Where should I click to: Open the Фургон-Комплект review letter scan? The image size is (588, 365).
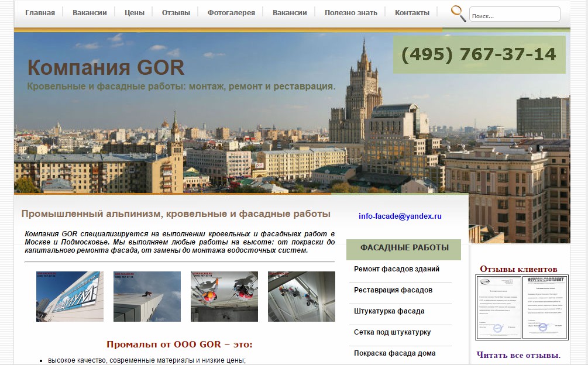click(x=545, y=307)
